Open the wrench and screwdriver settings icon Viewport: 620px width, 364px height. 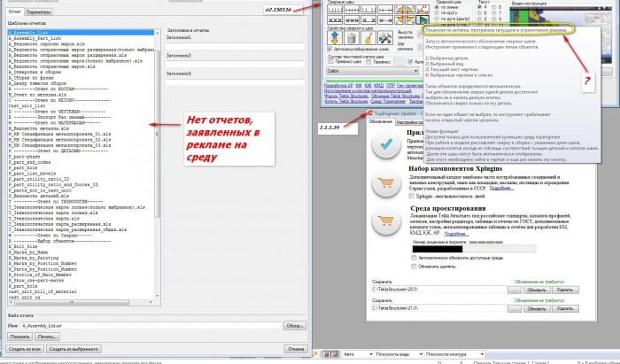coord(385,38)
